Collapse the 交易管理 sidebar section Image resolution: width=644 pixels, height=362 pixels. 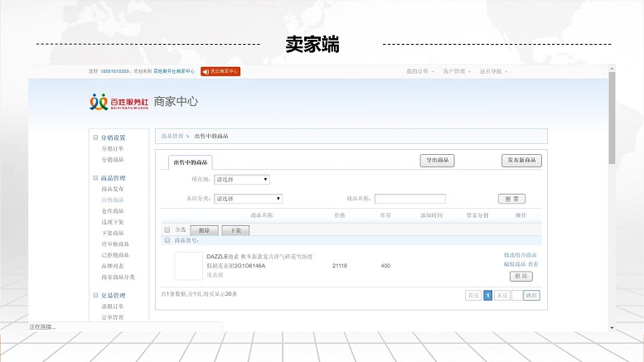95,295
